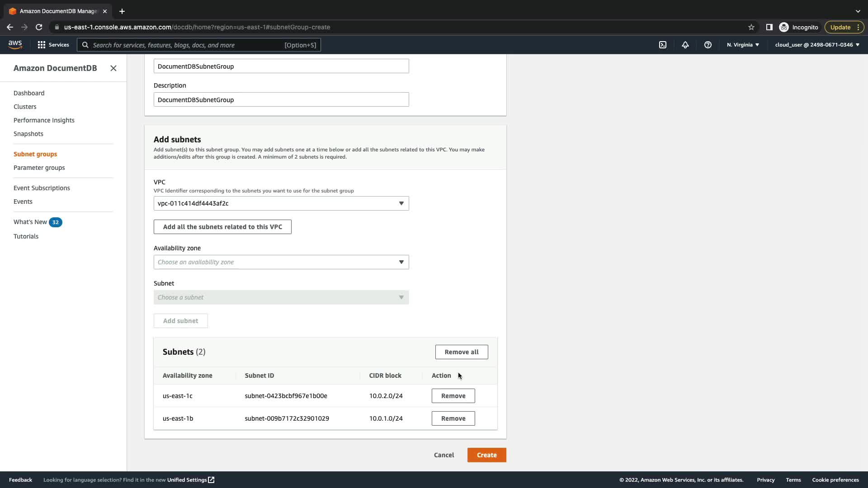Expand the VPC identifier dropdown

click(x=281, y=203)
